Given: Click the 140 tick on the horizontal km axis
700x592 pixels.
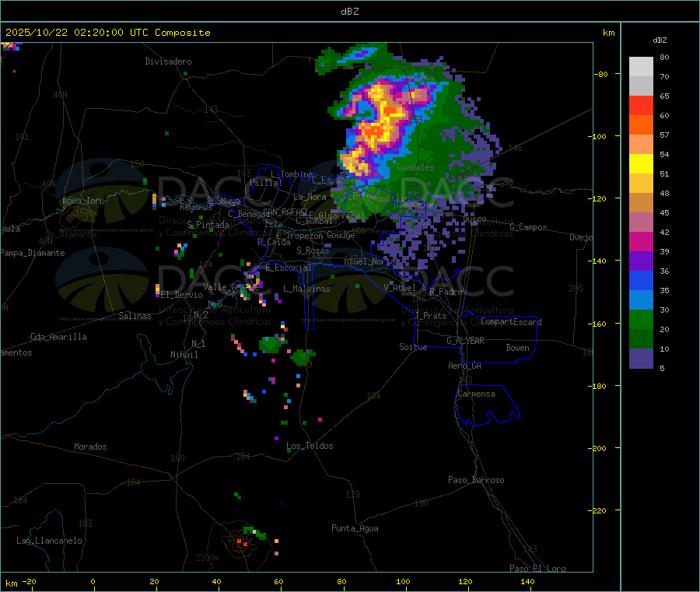Looking at the screenshot, I should click(x=527, y=582).
